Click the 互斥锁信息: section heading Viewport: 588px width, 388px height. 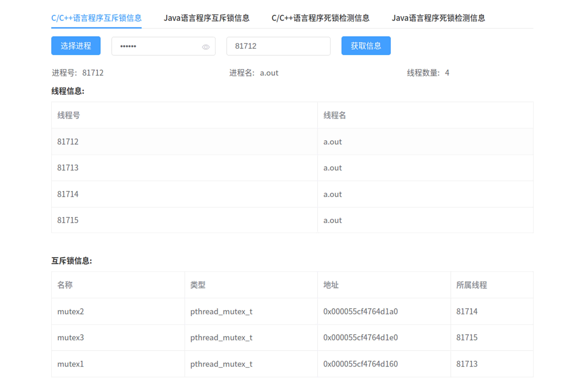72,261
